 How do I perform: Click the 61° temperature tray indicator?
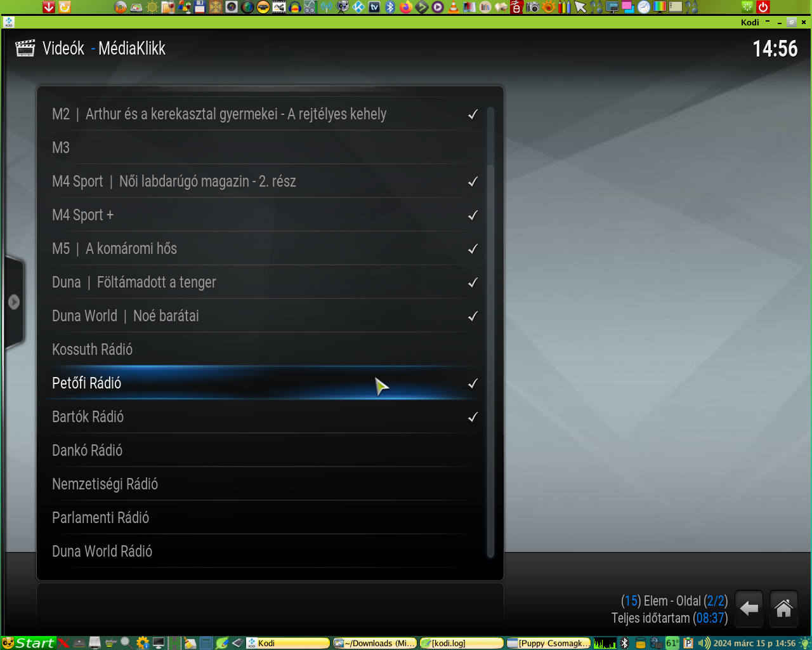(672, 643)
